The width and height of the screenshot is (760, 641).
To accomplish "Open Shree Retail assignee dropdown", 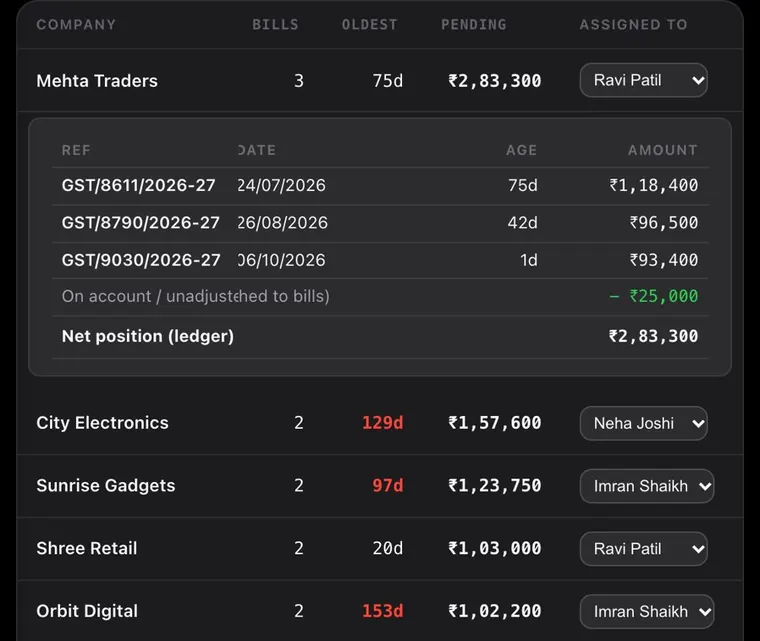I will click(643, 549).
